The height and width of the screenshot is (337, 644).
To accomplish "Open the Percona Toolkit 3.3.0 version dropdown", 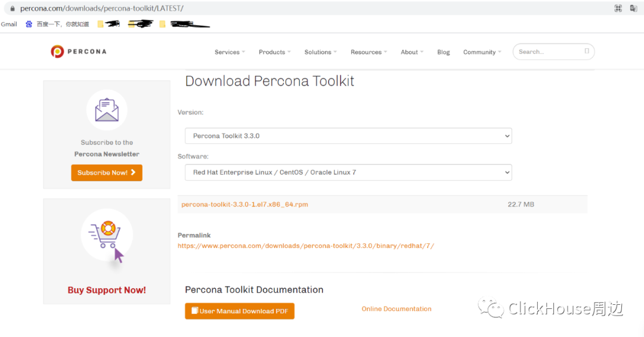I will pos(348,136).
